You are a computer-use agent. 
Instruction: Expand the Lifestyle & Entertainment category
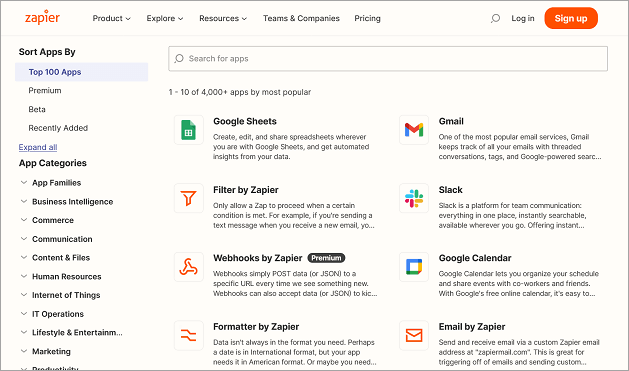point(72,332)
